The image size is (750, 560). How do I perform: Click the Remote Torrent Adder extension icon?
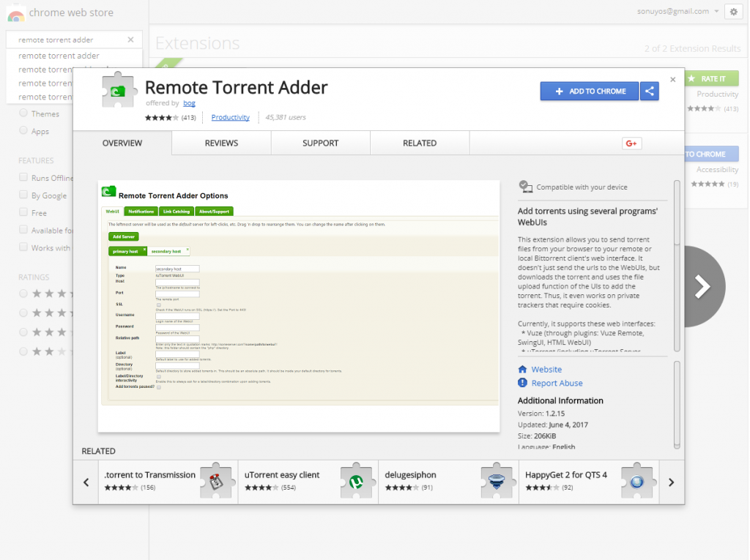tap(119, 89)
